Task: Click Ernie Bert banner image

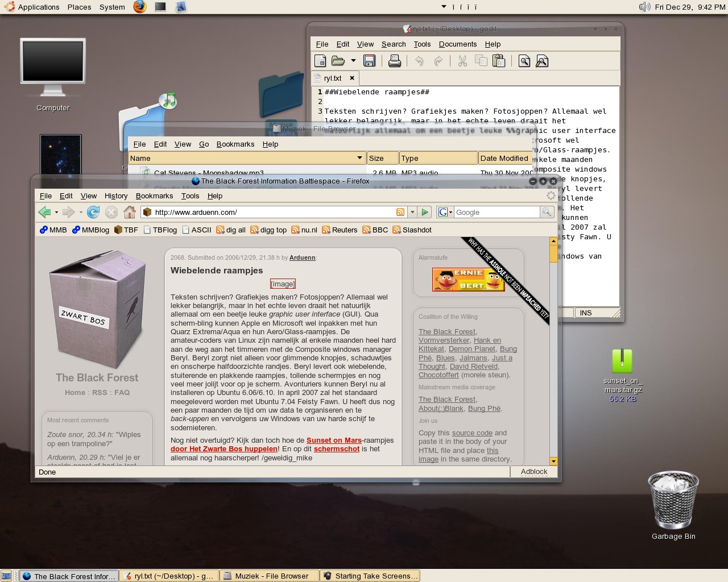Action: [469, 280]
